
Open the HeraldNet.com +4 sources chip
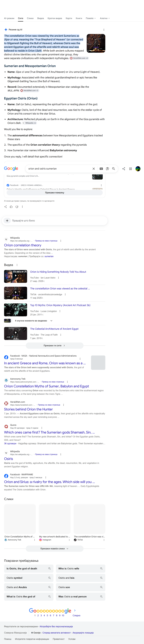coord(79,58)
